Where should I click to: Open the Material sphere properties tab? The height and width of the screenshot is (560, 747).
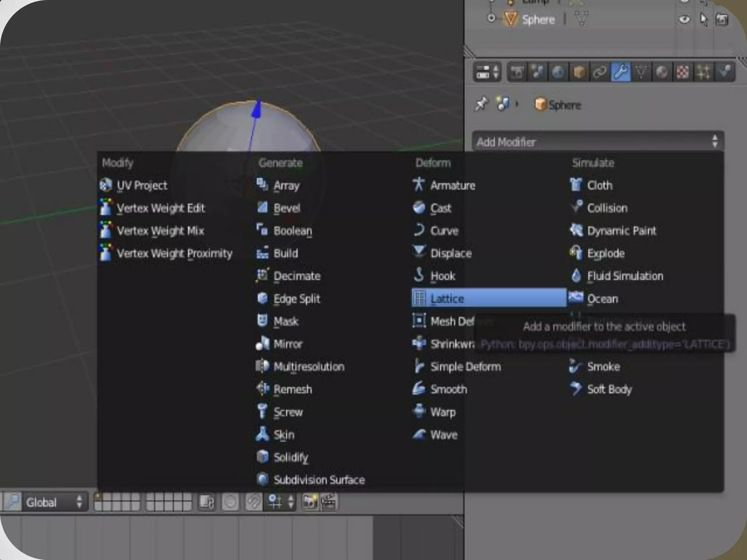pos(662,72)
